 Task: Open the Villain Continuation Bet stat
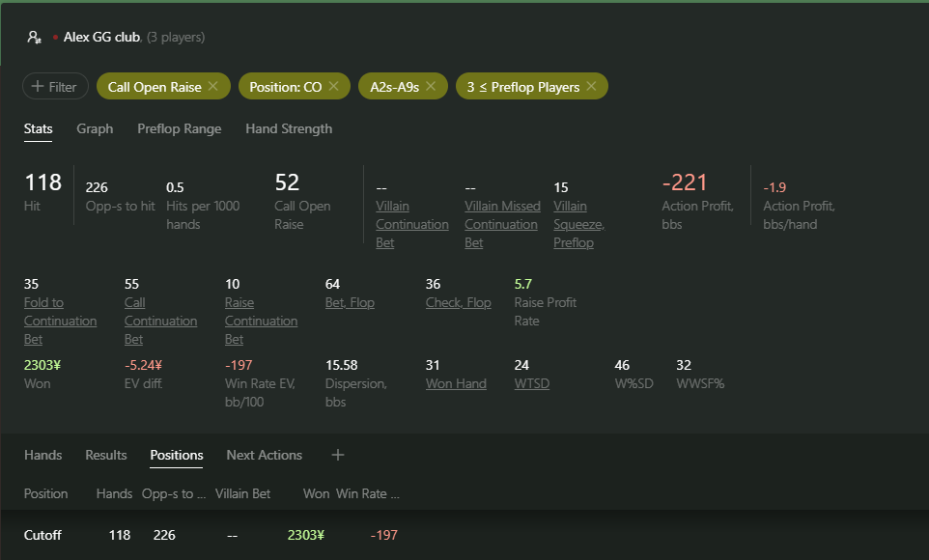(412, 224)
